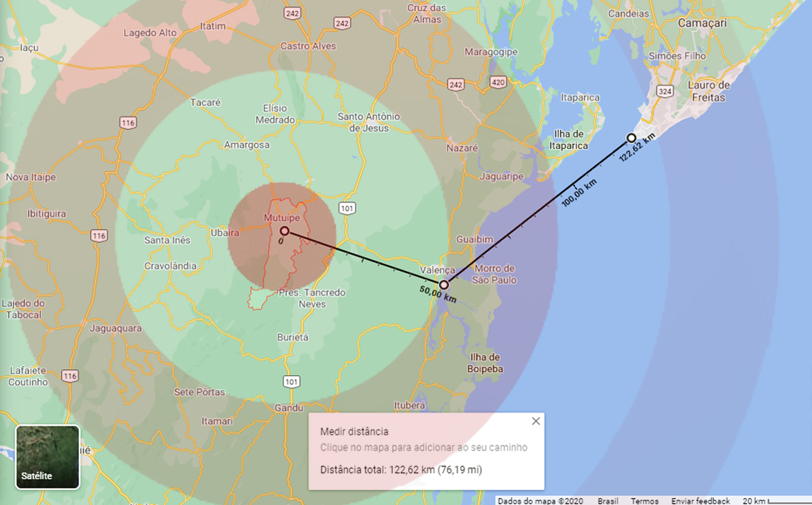Click the Jaguaquara city label
812x505 pixels.
(115, 329)
